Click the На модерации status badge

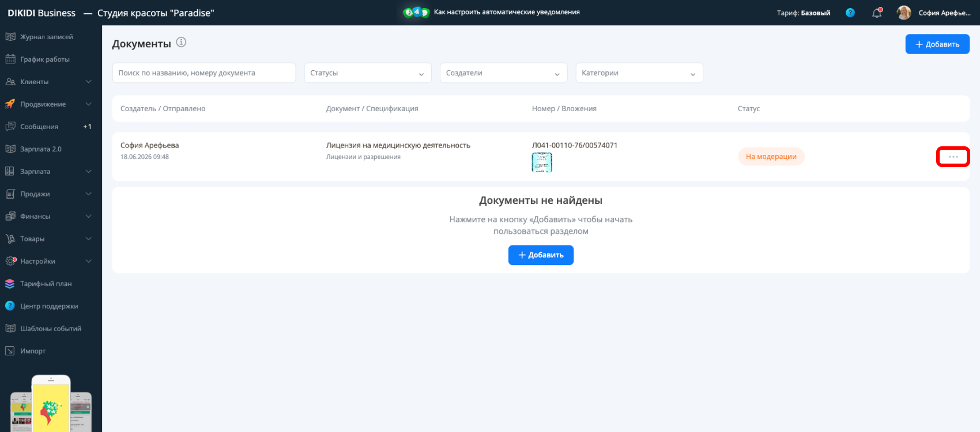(771, 157)
